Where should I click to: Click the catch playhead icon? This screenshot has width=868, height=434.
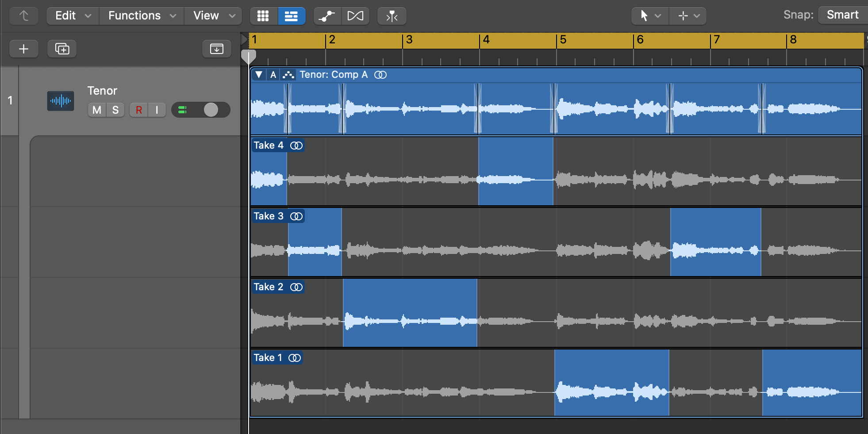pyautogui.click(x=392, y=16)
